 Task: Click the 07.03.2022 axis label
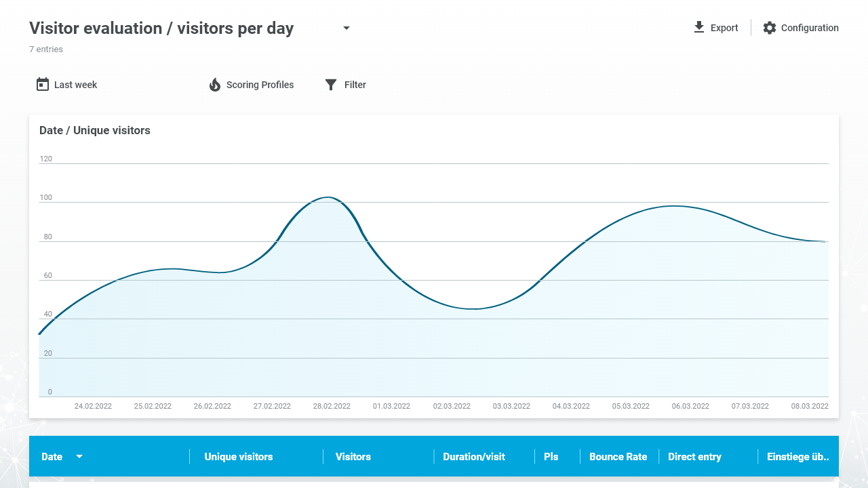coord(750,406)
